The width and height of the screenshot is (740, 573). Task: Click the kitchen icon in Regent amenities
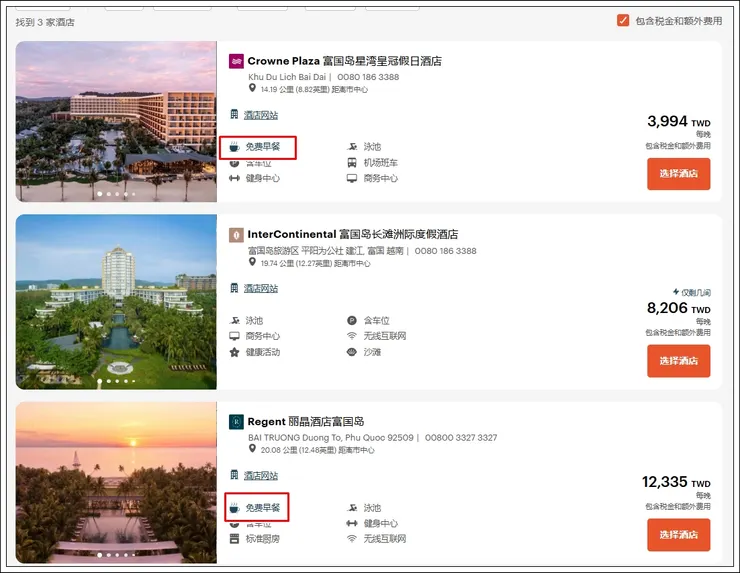[x=234, y=539]
